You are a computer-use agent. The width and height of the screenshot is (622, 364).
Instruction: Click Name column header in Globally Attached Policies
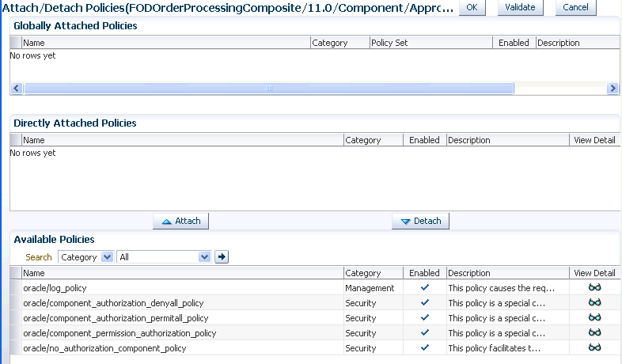point(166,43)
